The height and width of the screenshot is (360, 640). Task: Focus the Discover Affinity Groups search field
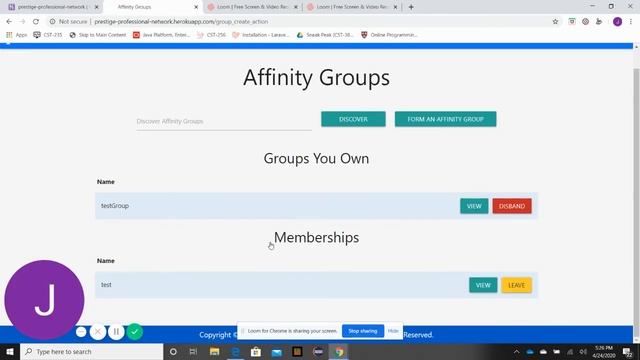(224, 121)
